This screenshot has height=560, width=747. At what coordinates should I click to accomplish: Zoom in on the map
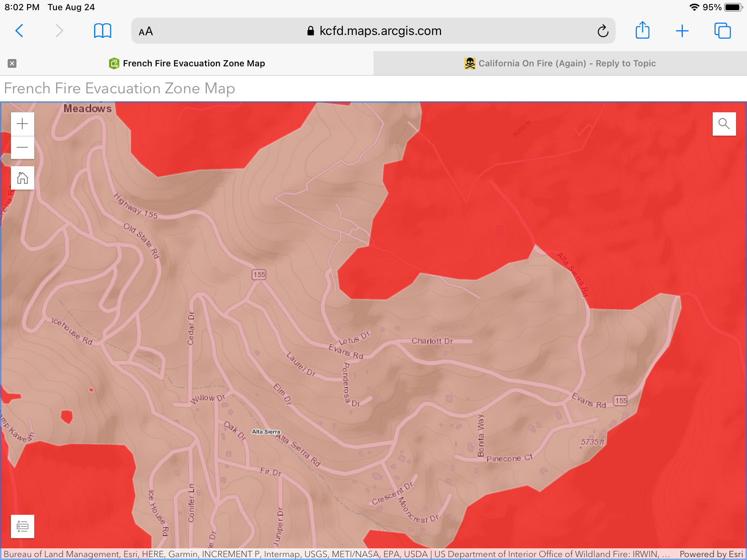pyautogui.click(x=23, y=124)
